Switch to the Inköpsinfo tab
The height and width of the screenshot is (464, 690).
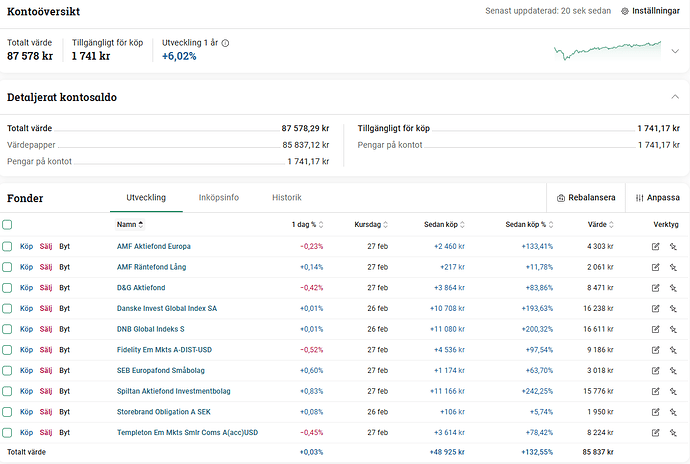click(x=219, y=198)
